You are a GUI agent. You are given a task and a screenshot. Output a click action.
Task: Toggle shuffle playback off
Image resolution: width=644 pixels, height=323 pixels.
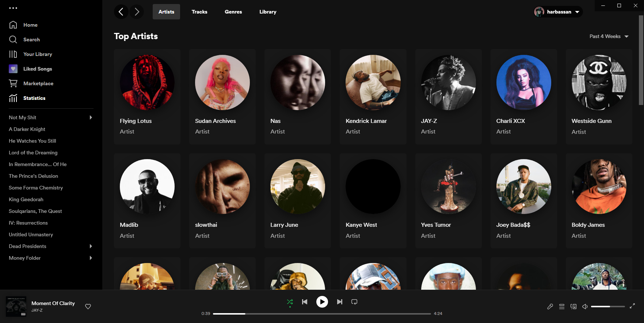coord(290,302)
